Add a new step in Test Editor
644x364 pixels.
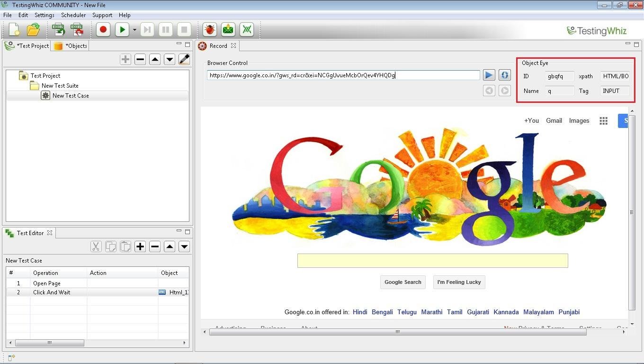[x=140, y=246]
